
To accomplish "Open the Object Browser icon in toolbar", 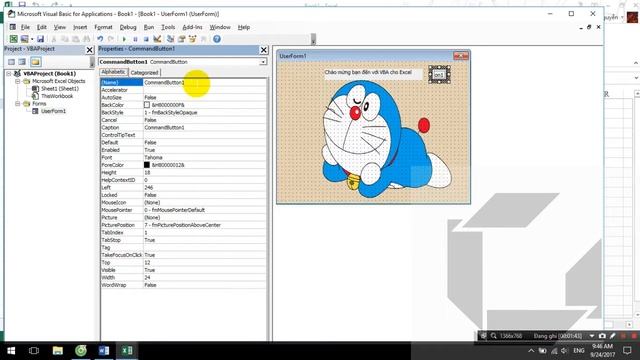I will coord(192,39).
